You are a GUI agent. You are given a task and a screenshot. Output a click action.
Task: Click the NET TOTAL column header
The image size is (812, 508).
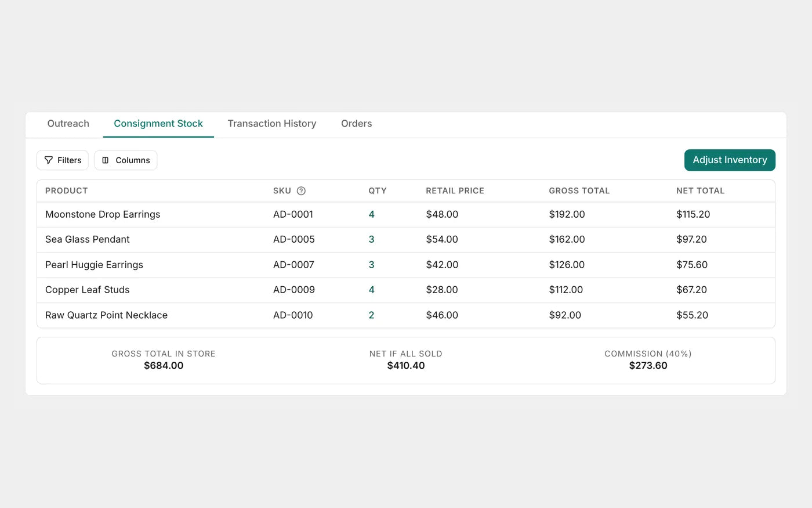(701, 191)
